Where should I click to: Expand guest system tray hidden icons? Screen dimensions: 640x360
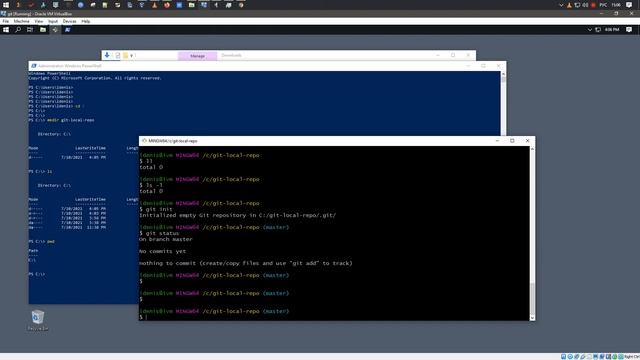pyautogui.click(x=589, y=30)
